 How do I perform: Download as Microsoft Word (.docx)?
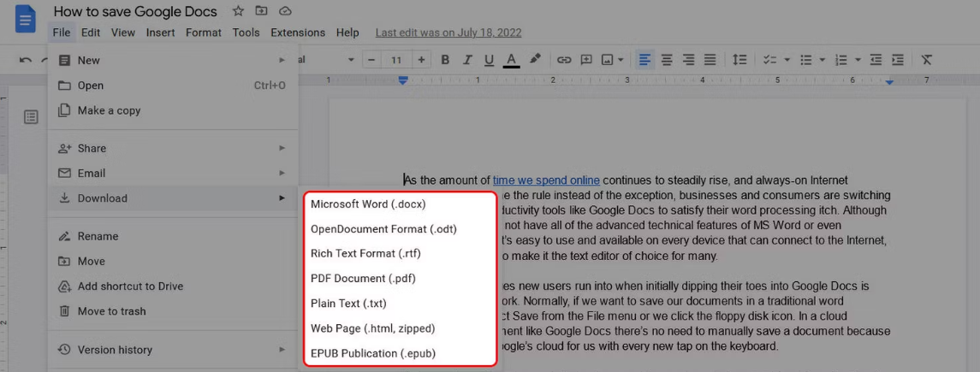pos(400,204)
